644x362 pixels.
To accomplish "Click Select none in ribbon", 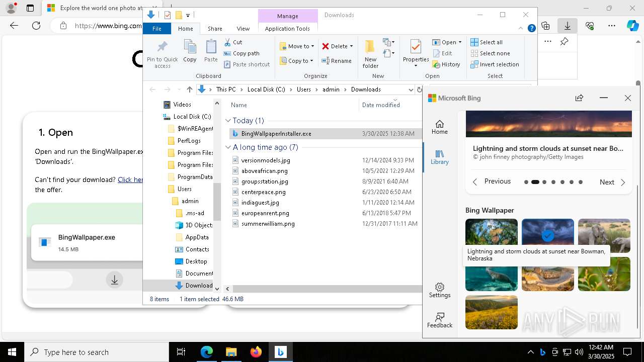I will 490,53.
